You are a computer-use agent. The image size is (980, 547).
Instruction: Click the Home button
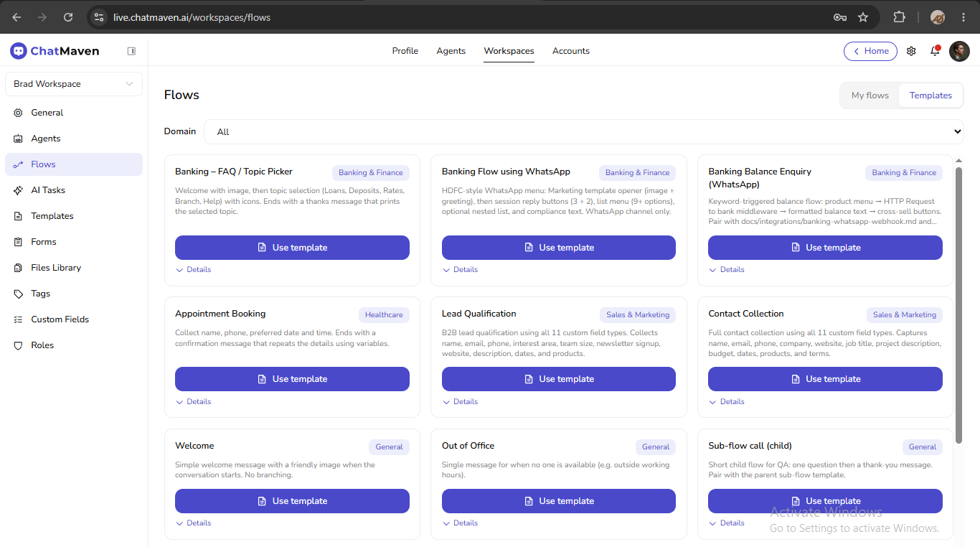click(870, 51)
